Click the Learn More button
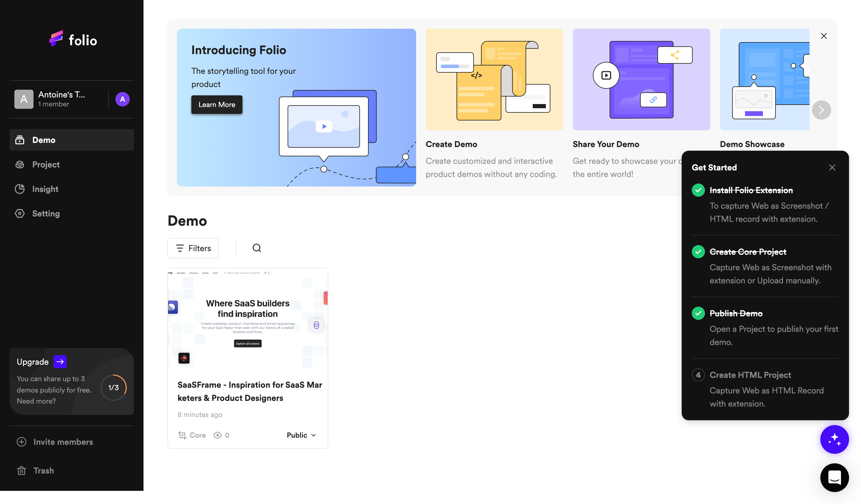 click(217, 105)
